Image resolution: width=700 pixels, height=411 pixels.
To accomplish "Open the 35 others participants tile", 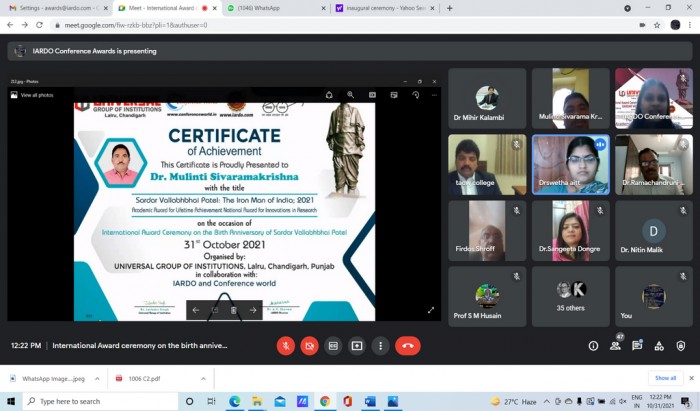I will pos(571,296).
